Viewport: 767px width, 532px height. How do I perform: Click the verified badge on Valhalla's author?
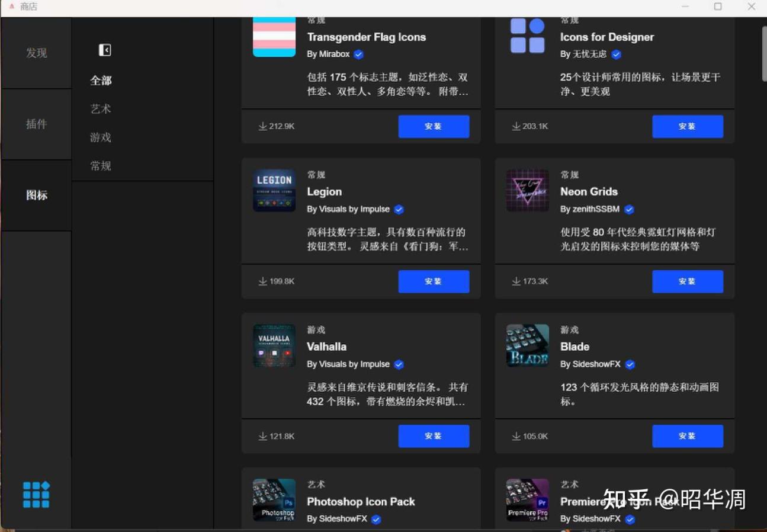click(399, 364)
